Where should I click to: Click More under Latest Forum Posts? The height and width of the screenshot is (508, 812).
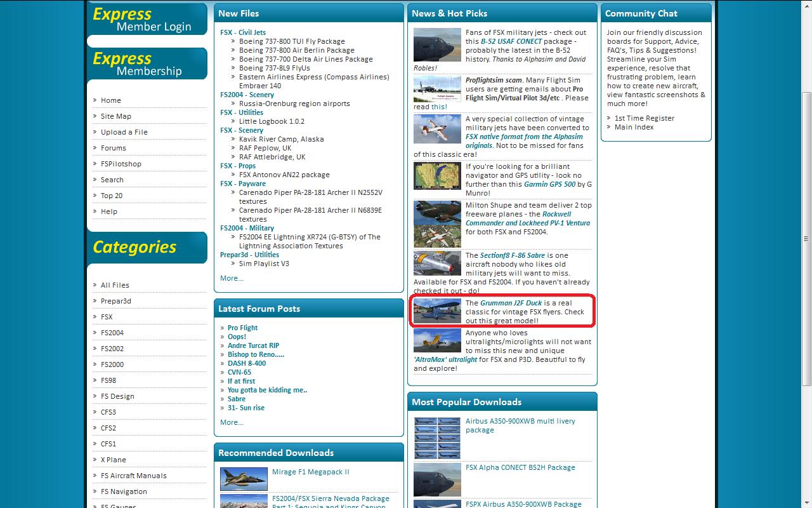[232, 422]
